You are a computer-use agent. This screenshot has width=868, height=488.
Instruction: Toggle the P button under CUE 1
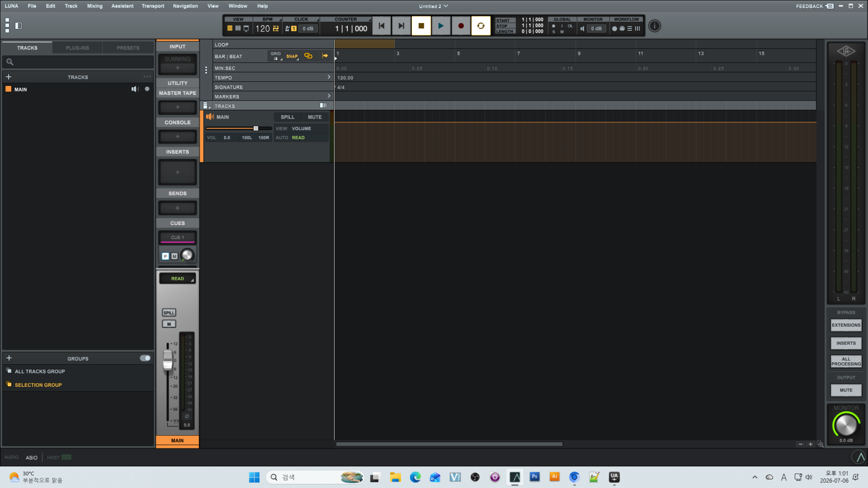click(x=165, y=256)
